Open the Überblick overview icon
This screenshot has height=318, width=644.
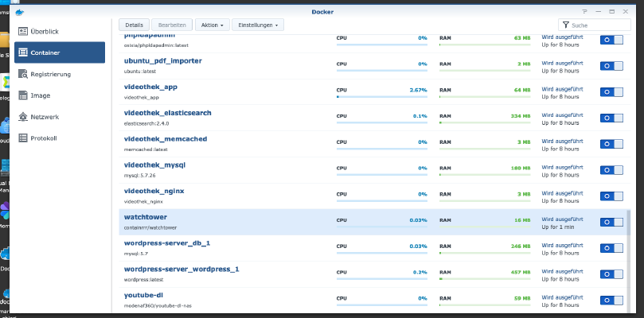[x=23, y=32]
